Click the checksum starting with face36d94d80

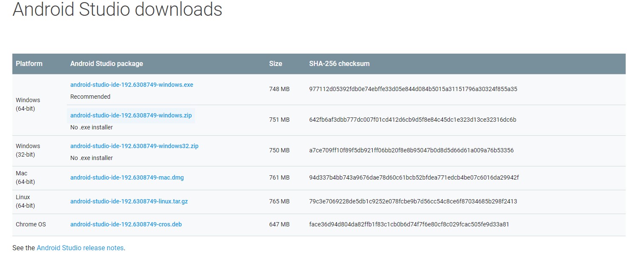(x=409, y=224)
